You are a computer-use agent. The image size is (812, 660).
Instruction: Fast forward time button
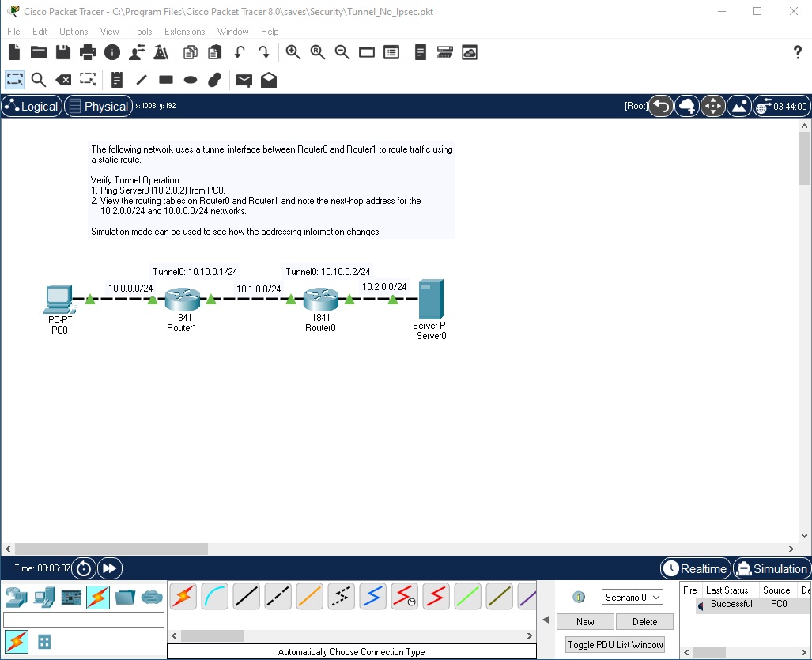coord(109,568)
